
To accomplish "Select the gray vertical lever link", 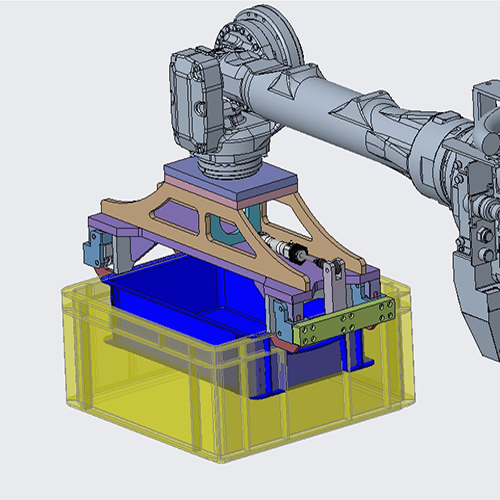I will coord(335,285).
